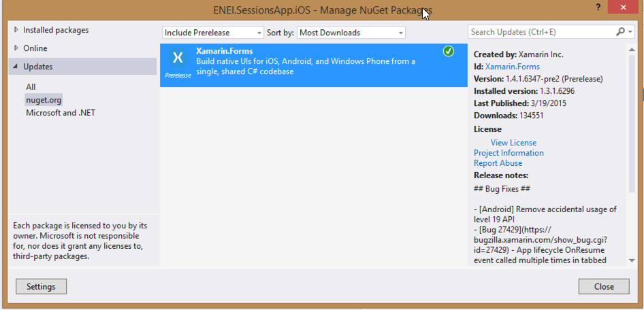Viewport: 644px width, 310px height.
Task: Click the Xamarin.Forms package logo icon
Action: tap(178, 58)
